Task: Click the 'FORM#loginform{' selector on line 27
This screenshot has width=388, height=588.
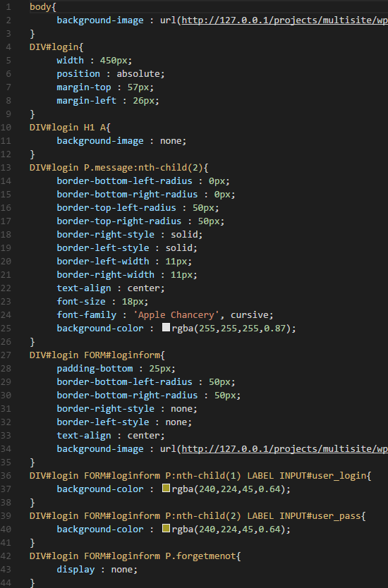Action: (124, 355)
